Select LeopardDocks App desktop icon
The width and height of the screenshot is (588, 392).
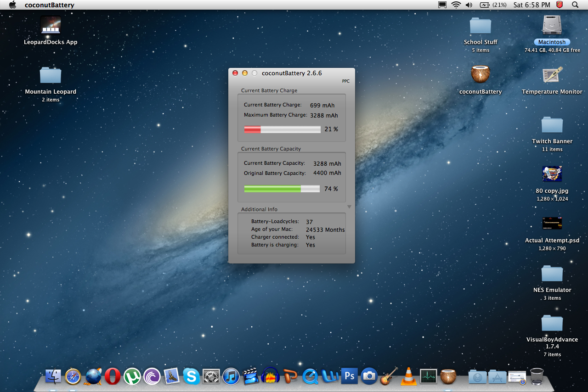pyautogui.click(x=51, y=25)
